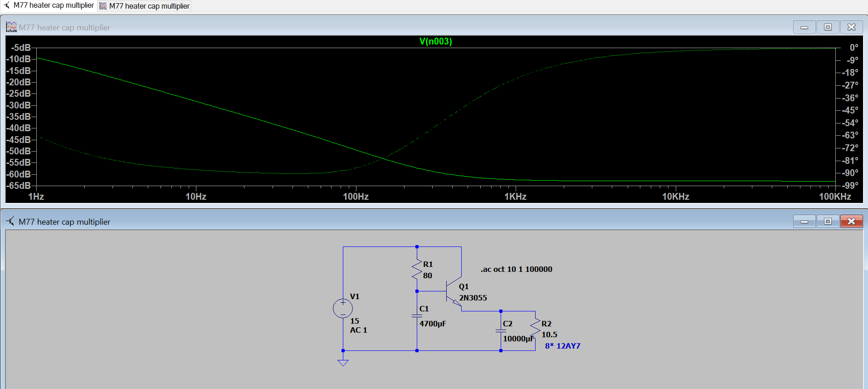Click the -45° label on phase axis
The width and height of the screenshot is (868, 389).
(850, 110)
